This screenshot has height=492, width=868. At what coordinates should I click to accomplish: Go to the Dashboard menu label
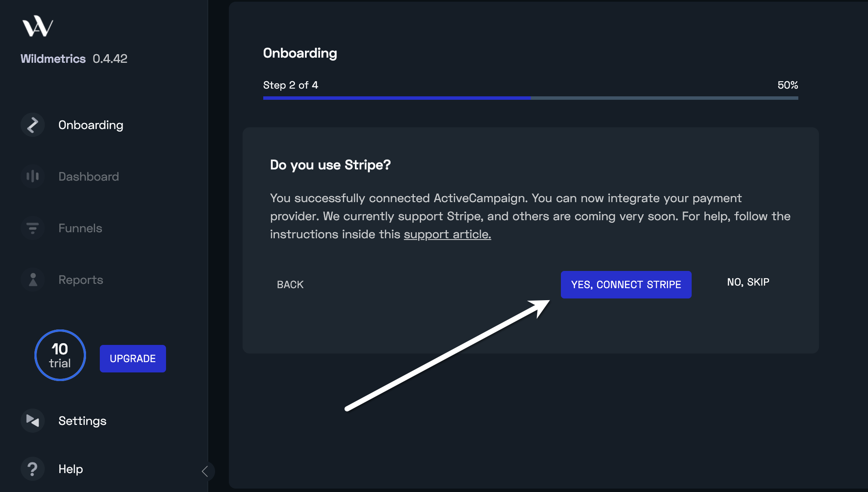point(89,176)
